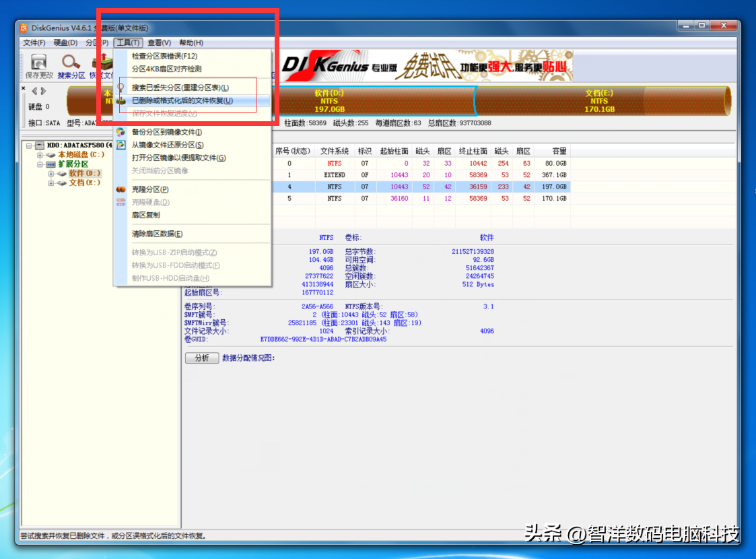Click the HD0 hard disk icon in tree
This screenshot has width=756, height=559.
(40, 145)
